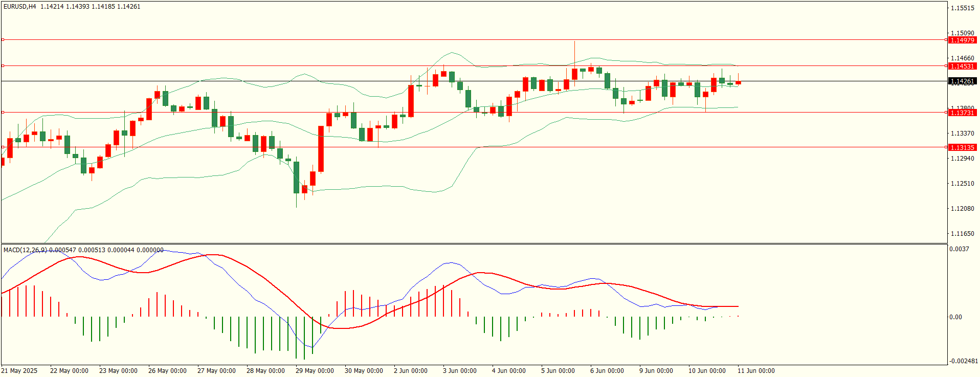Click the 21 May 2025 date label
This screenshot has height=377, width=980.
coord(19,371)
